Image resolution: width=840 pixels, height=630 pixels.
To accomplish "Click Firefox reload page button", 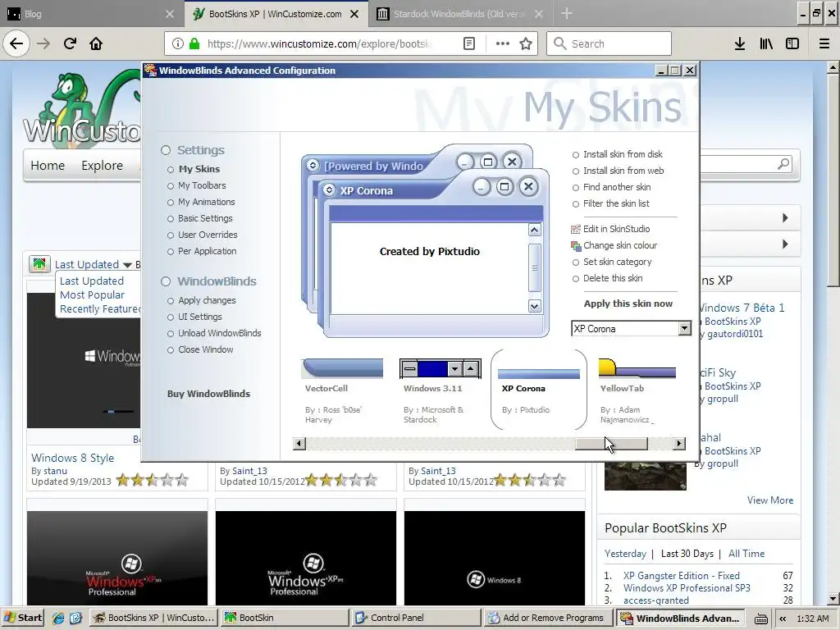I will point(70,43).
